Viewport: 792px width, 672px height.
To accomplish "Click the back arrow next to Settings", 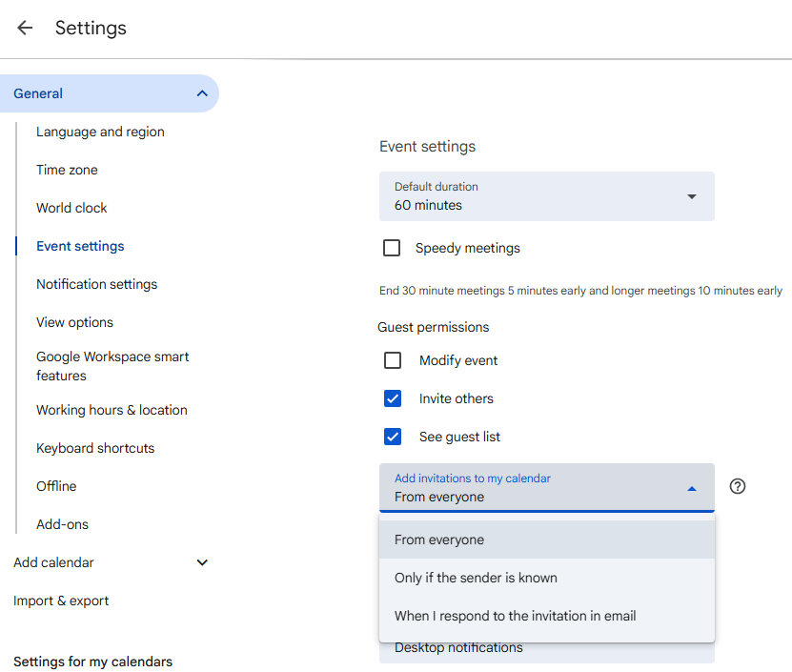I will point(25,28).
